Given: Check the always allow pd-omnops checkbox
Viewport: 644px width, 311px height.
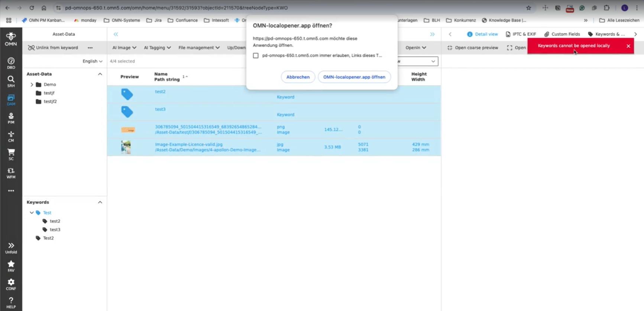Looking at the screenshot, I should (256, 55).
